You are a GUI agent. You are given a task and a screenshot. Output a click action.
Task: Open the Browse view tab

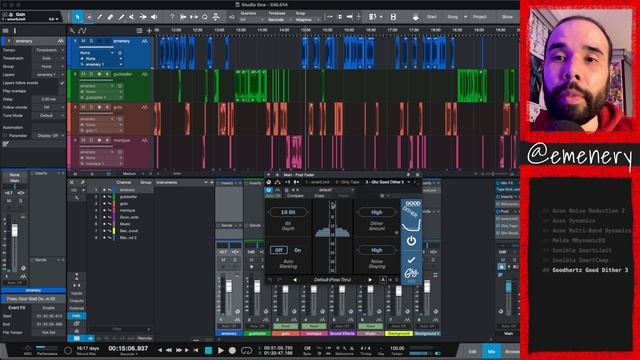(x=511, y=351)
